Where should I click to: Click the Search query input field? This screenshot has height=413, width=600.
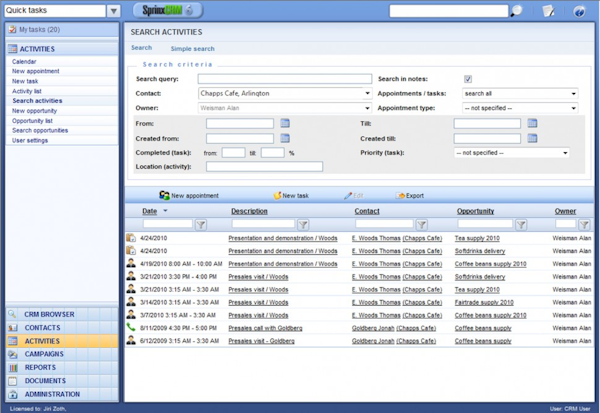(285, 79)
